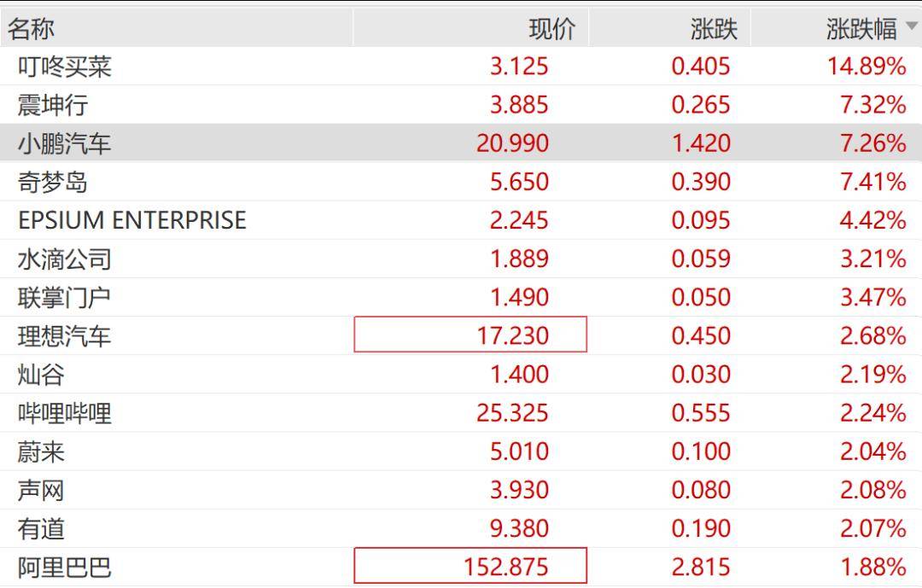Sort by the 现价 column header
Screen dimensions: 922x588
551,29
